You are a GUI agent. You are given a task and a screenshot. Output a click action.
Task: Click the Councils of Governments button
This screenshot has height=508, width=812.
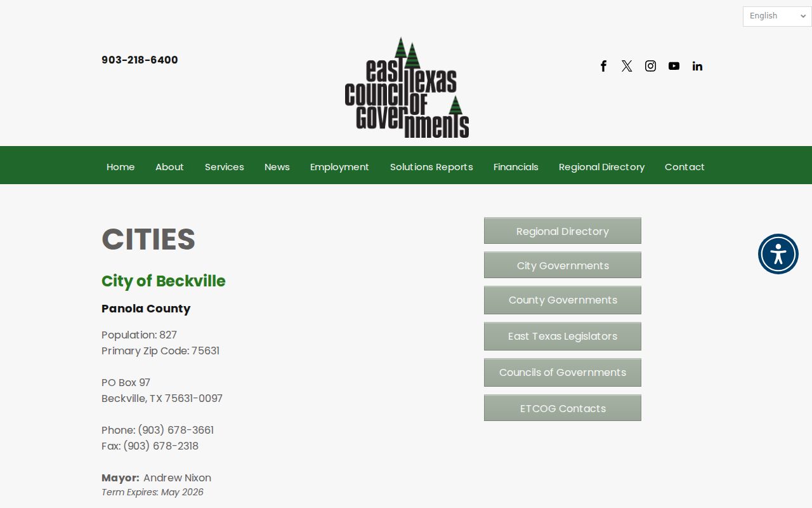point(563,372)
